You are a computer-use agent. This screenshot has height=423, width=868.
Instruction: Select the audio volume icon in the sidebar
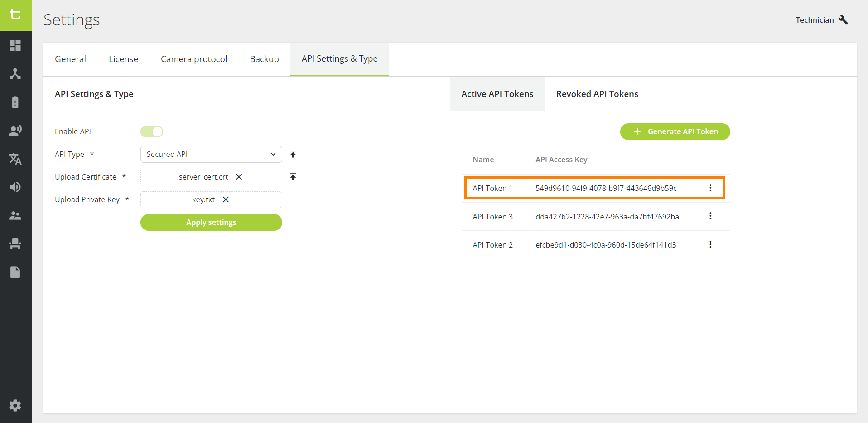pyautogui.click(x=15, y=187)
